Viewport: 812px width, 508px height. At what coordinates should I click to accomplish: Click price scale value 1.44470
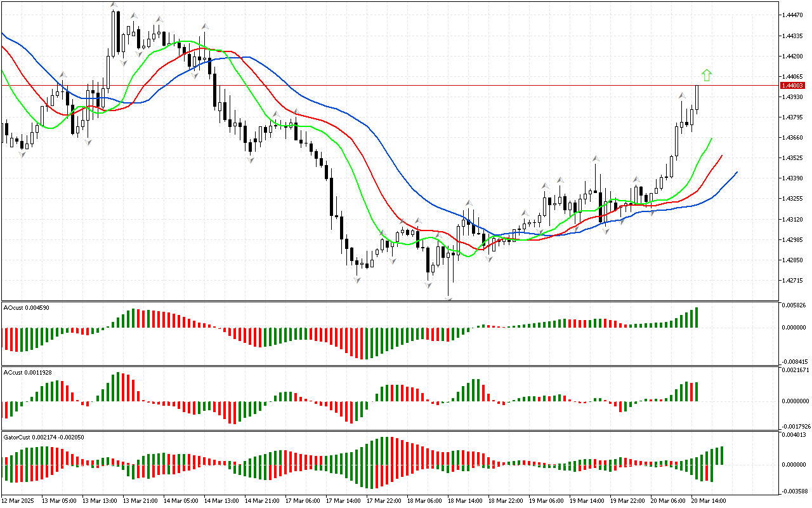click(x=794, y=15)
